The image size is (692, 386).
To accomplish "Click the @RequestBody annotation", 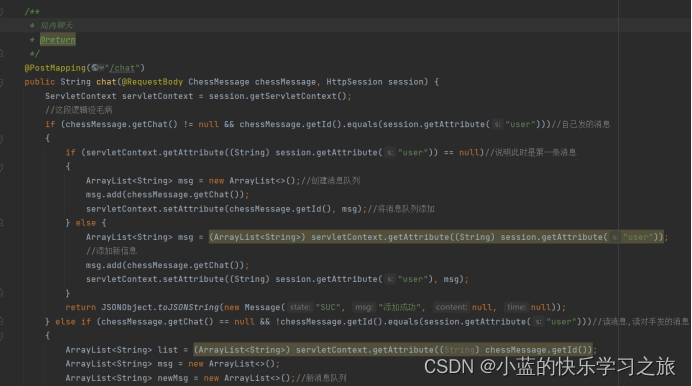I will pos(152,82).
